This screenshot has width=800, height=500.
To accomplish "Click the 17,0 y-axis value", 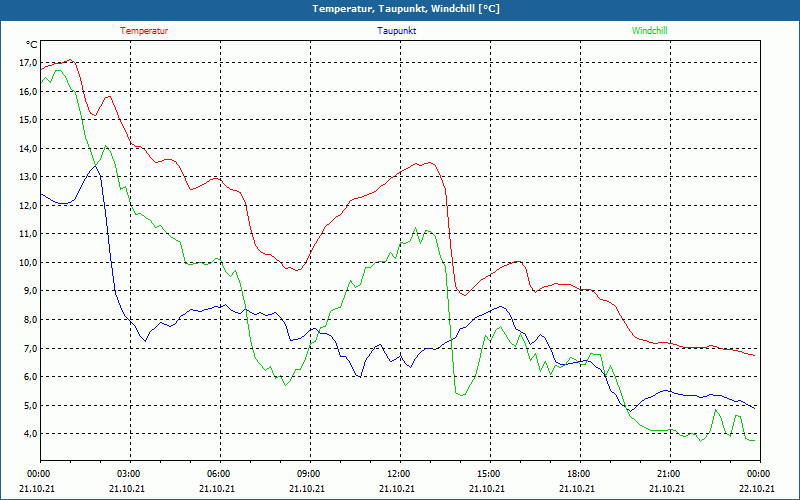I will [28, 63].
